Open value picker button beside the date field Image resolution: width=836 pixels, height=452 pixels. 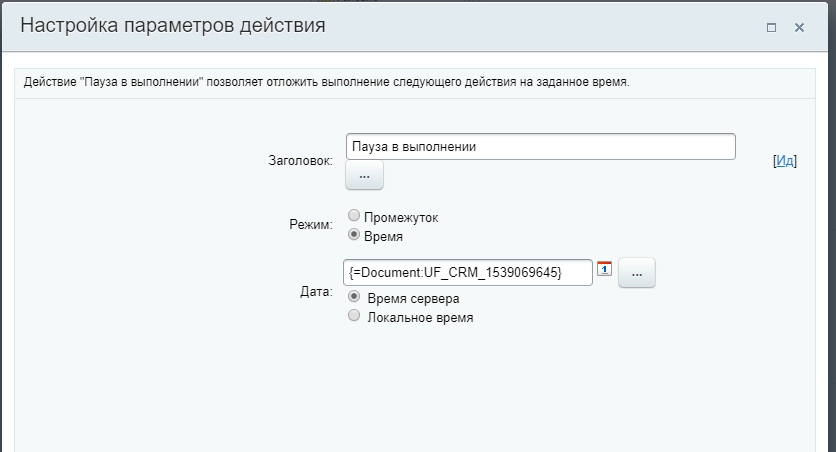[x=636, y=272]
